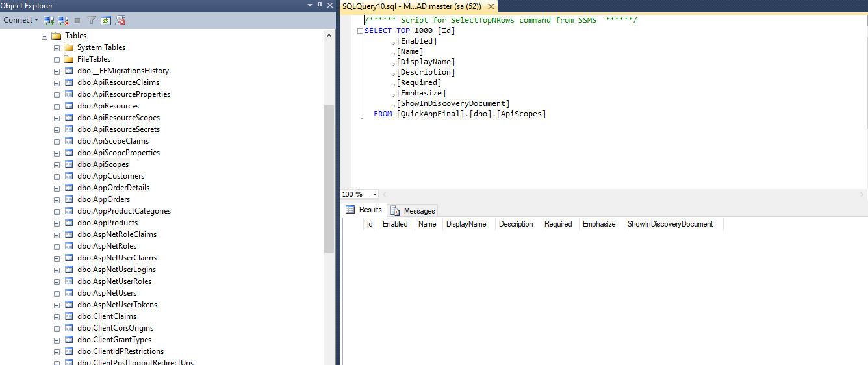Expand the dbo.AspNetUserClaims table node
868x365 pixels.
coord(57,258)
